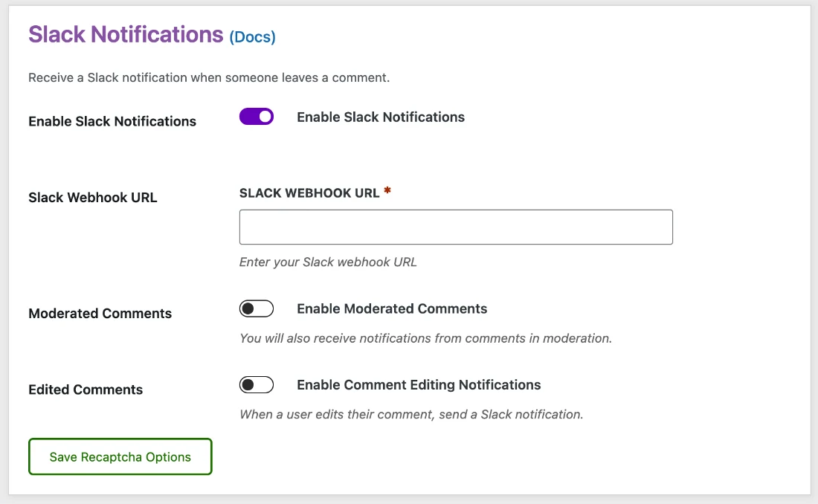Open the Docs link beside Slack Notifications

(253, 37)
